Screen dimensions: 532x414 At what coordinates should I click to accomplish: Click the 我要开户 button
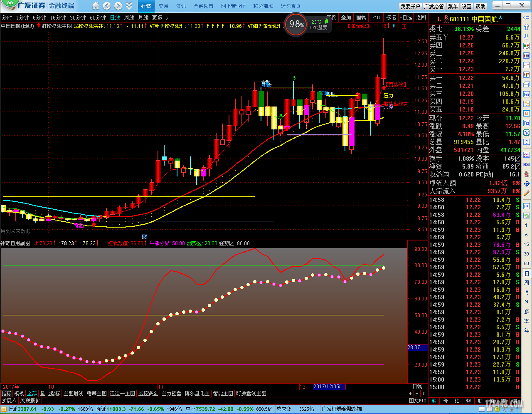[410, 6]
